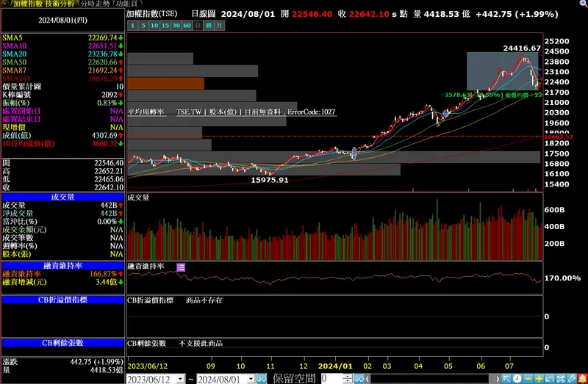Click the 15975.91 low price label
This screenshot has width=588, height=384.
(x=269, y=180)
